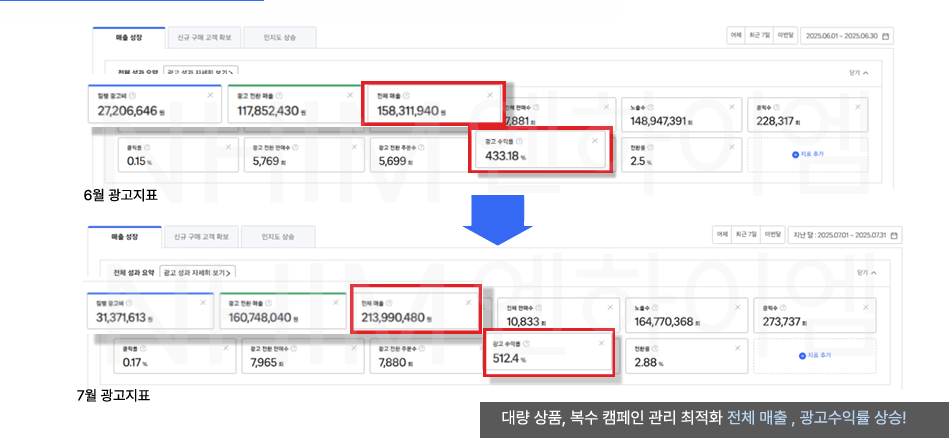Close the 5,769 광고 전환 판매수 card
949x438 pixels.
(x=354, y=146)
